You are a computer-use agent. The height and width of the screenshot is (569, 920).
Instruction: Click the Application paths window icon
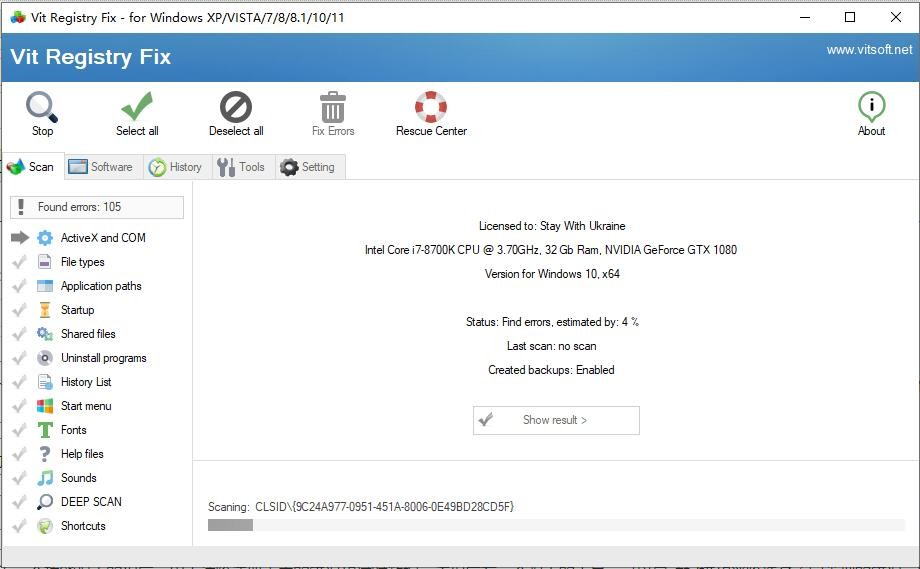(45, 286)
